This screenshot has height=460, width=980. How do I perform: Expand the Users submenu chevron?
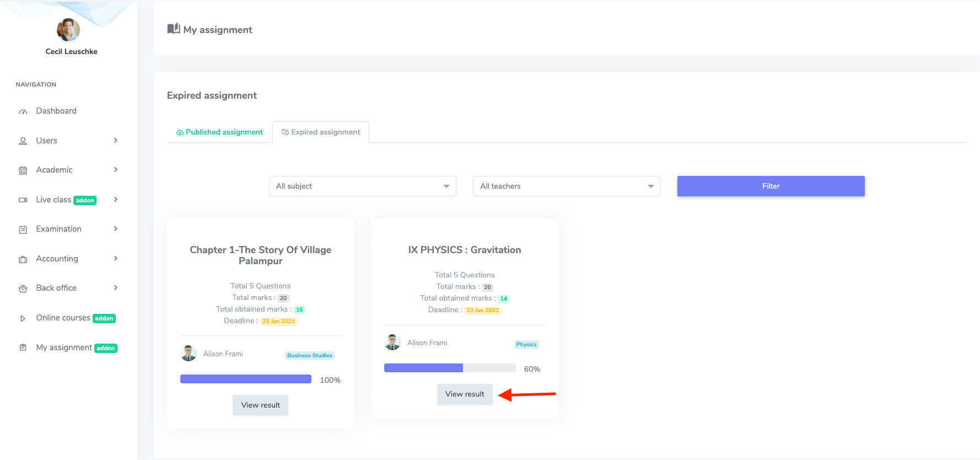[x=116, y=141]
